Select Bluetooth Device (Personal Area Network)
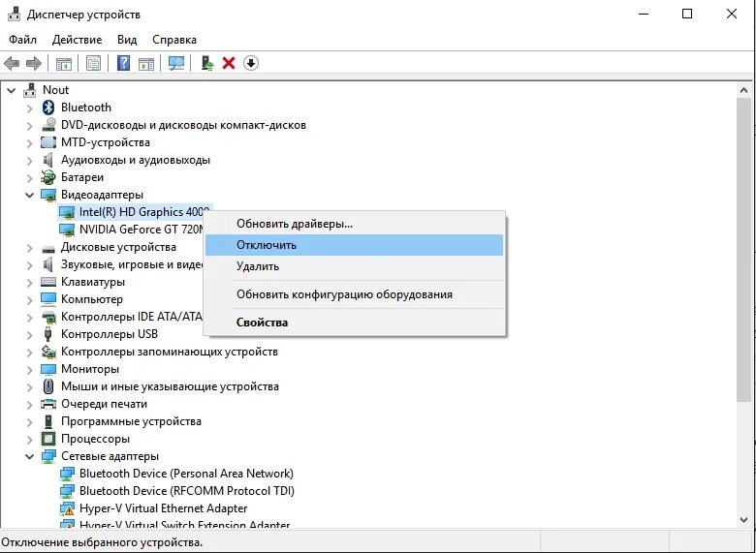 coord(186,474)
